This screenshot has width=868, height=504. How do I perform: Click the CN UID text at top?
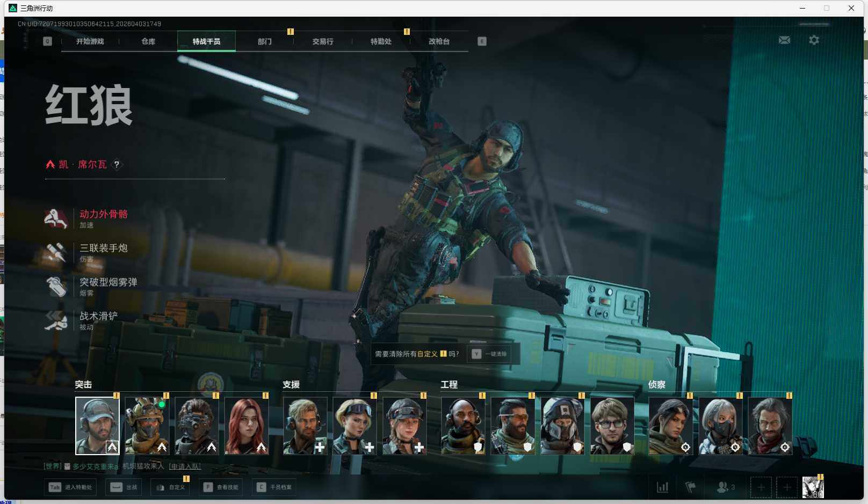pyautogui.click(x=89, y=24)
